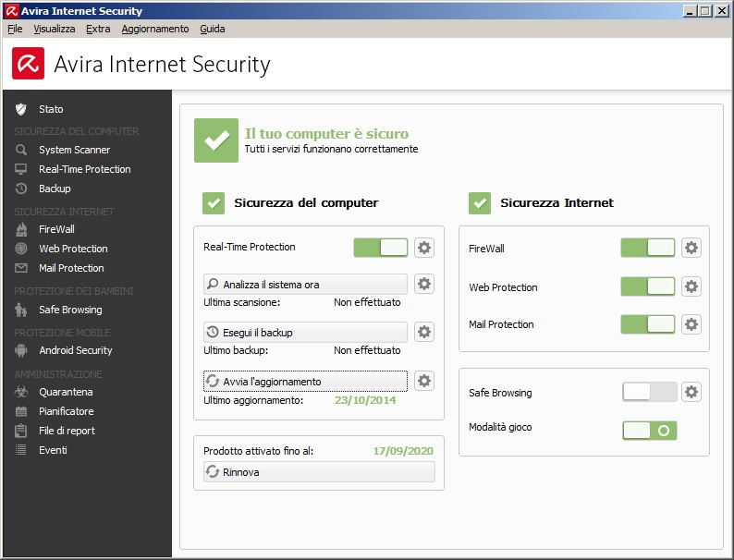This screenshot has width=734, height=560.
Task: Open the File menu
Action: point(15,29)
